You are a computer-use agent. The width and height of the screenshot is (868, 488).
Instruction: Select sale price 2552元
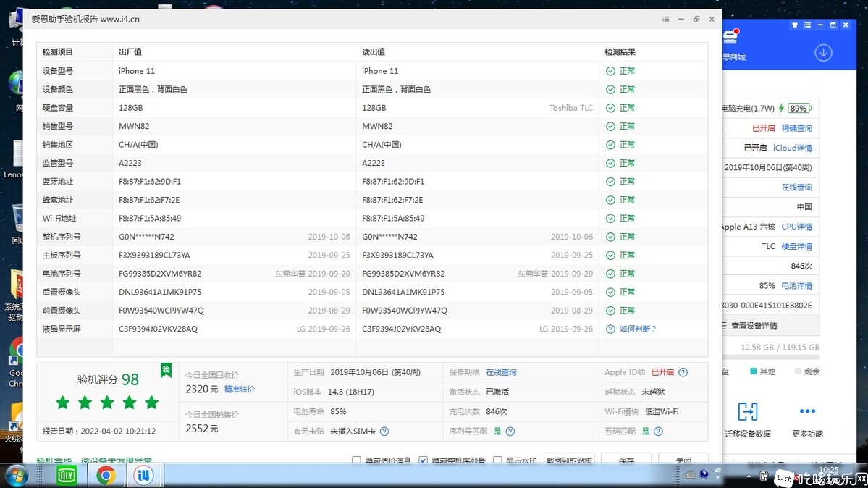coord(201,429)
